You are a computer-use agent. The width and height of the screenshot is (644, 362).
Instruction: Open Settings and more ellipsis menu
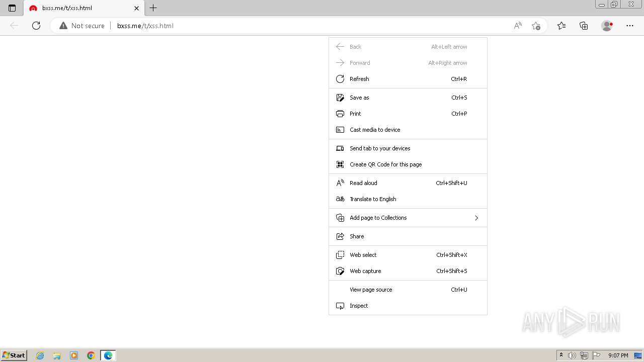tap(630, 26)
